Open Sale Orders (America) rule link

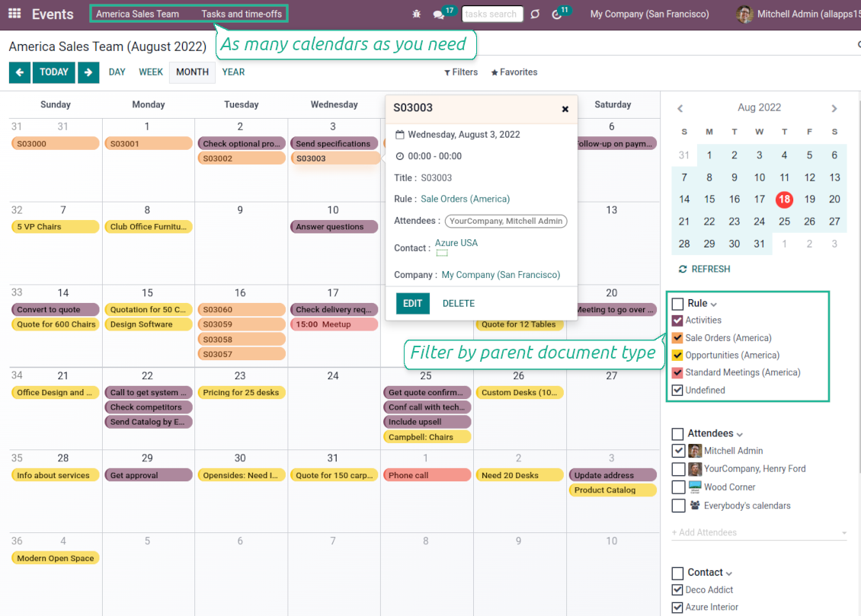pyautogui.click(x=465, y=199)
